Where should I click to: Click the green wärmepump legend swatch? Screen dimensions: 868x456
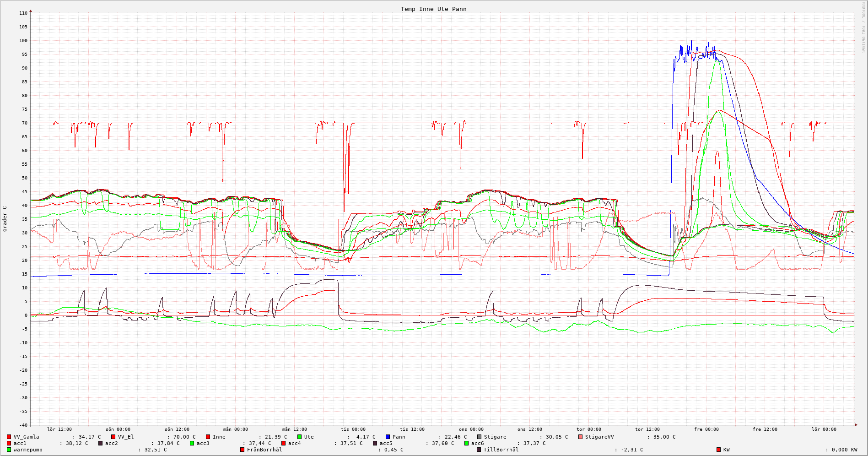[x=9, y=450]
